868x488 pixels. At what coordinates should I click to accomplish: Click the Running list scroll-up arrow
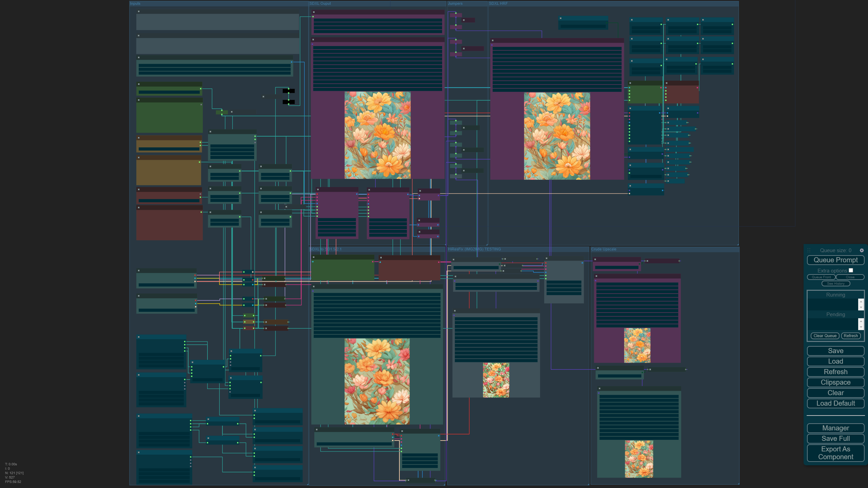tap(861, 302)
